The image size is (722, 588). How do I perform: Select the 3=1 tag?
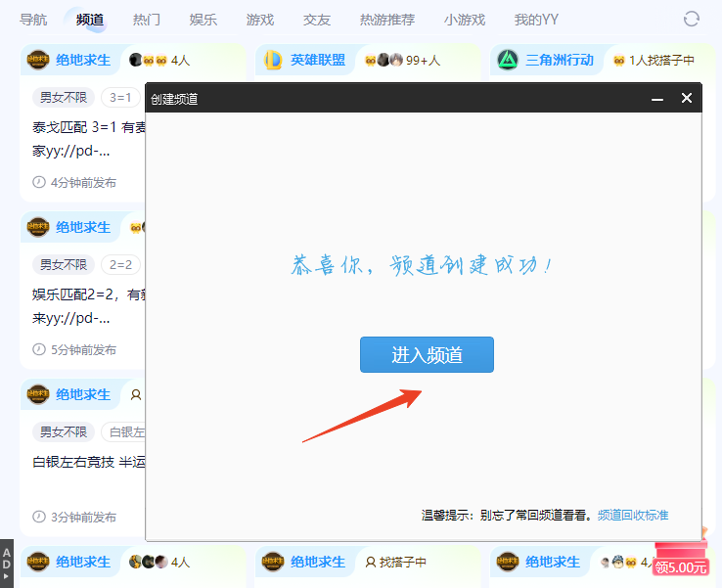click(x=120, y=97)
